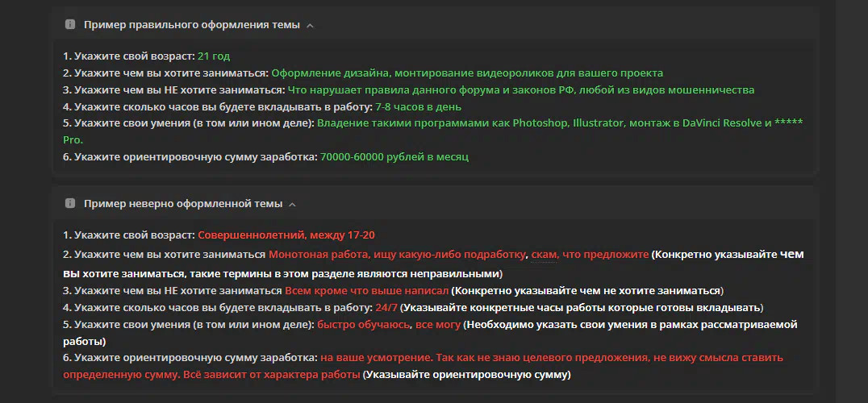Click info icon beside "Пример неверно оформленной темы"

pyautogui.click(x=69, y=203)
